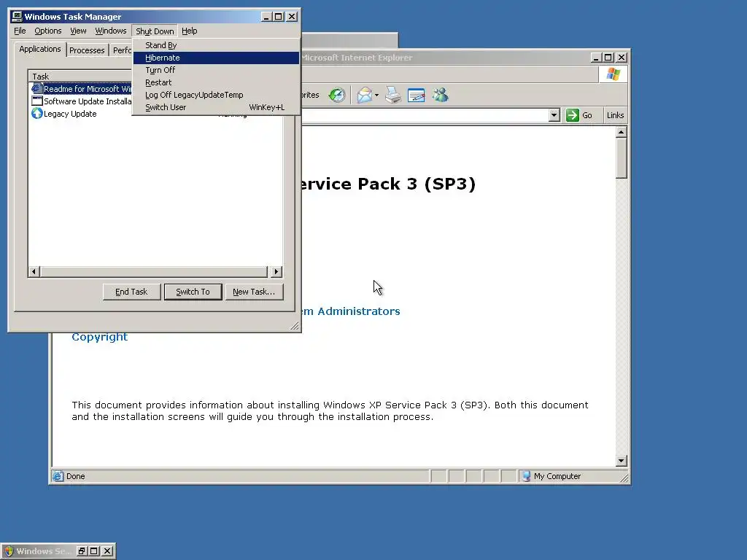This screenshot has height=560, width=747.
Task: Click the task list horizontal scrollbar thumb
Action: tap(153, 272)
